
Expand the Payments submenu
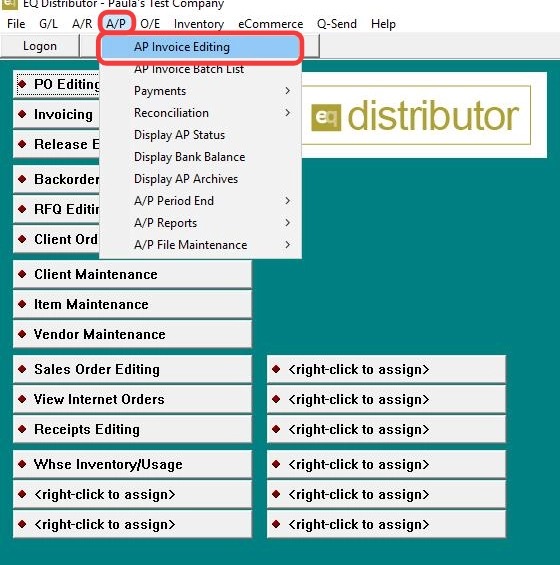click(201, 91)
